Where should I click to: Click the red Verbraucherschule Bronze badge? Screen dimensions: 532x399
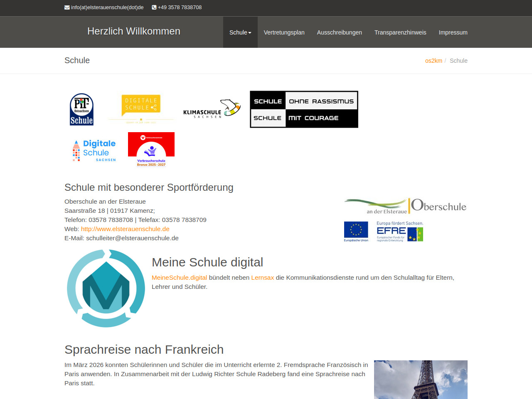click(x=151, y=150)
